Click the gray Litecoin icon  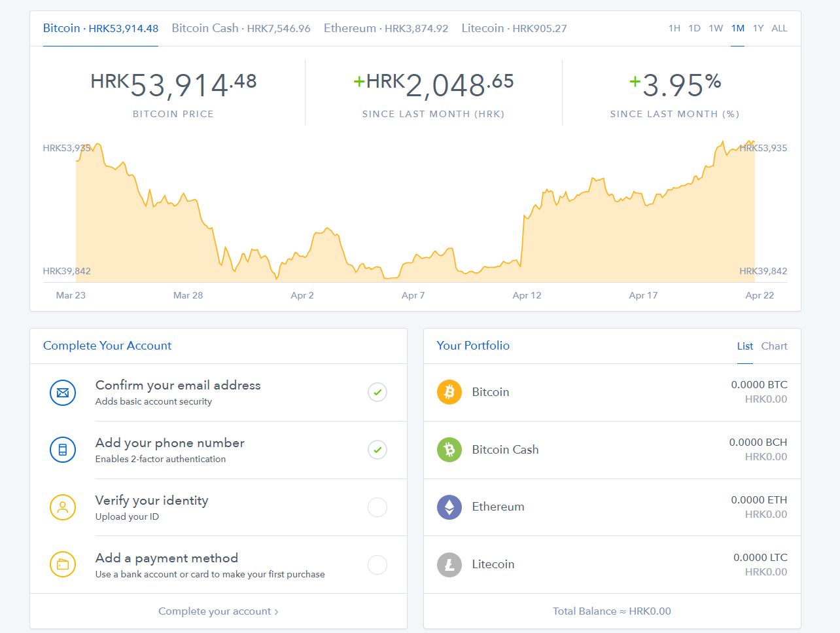449,564
